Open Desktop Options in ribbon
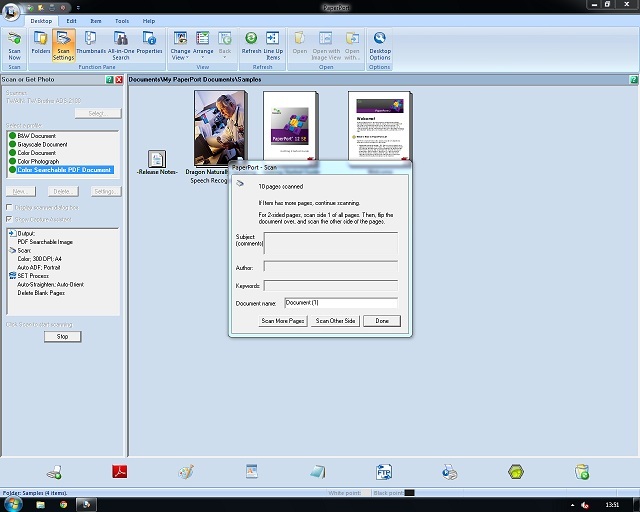 [380, 45]
